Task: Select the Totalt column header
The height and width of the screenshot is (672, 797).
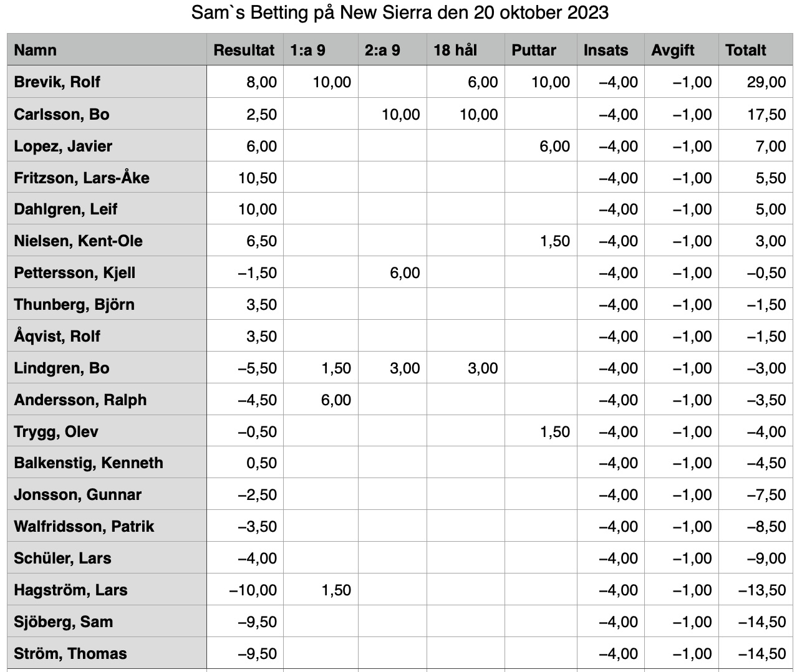Action: (x=755, y=50)
